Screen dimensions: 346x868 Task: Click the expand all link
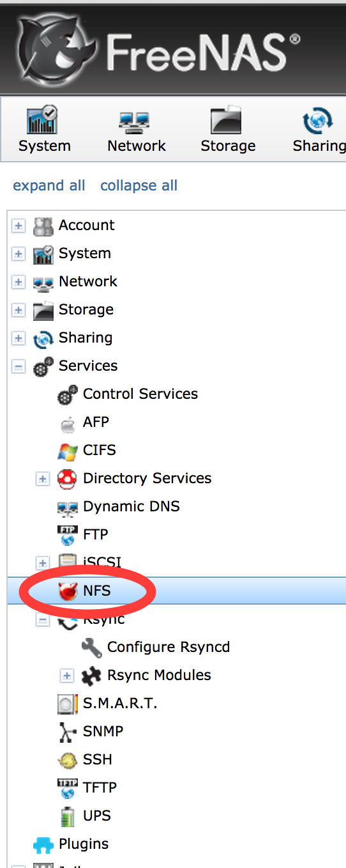[49, 185]
